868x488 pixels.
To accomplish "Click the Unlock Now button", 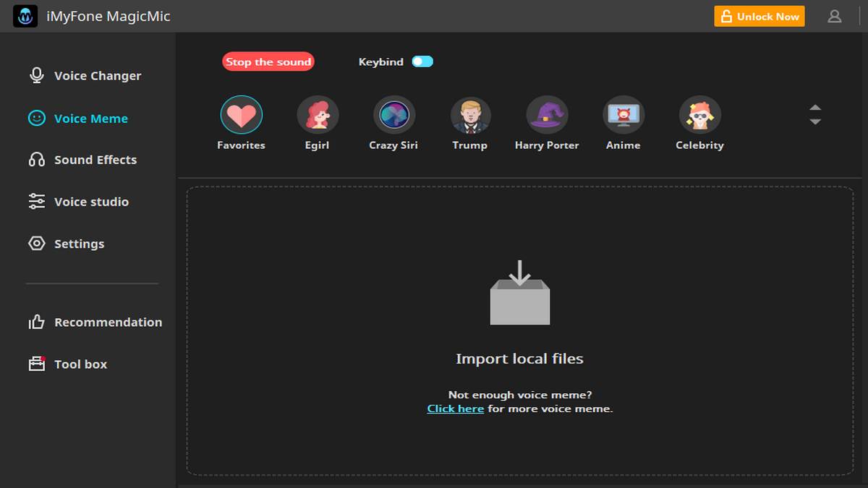I will [759, 16].
